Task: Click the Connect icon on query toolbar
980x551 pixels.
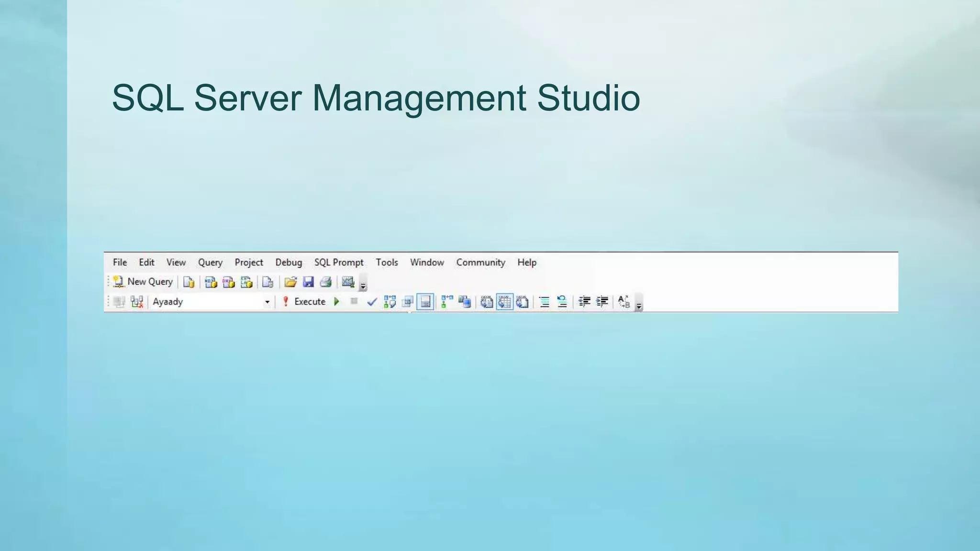Action: click(119, 302)
